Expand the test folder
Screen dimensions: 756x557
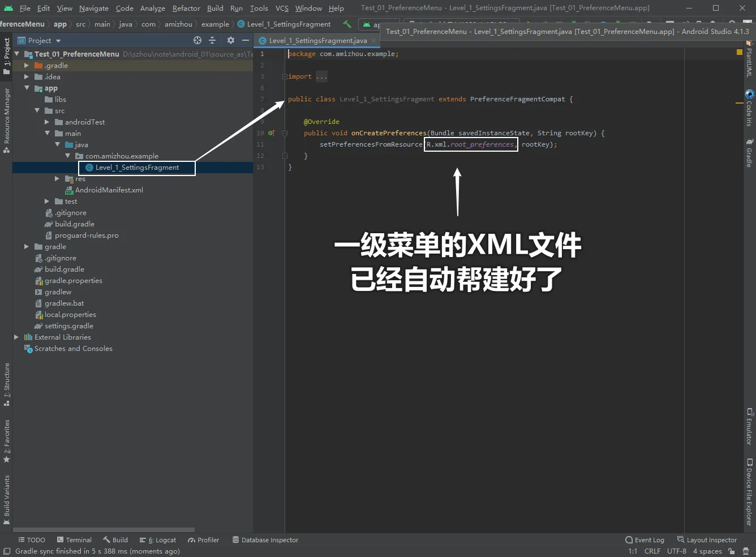[x=46, y=201]
